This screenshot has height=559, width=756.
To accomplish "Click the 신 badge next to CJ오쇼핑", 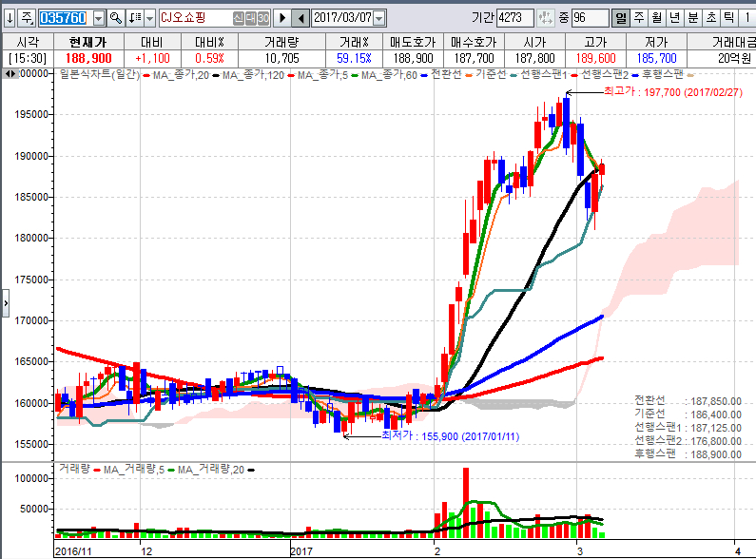I will point(238,18).
